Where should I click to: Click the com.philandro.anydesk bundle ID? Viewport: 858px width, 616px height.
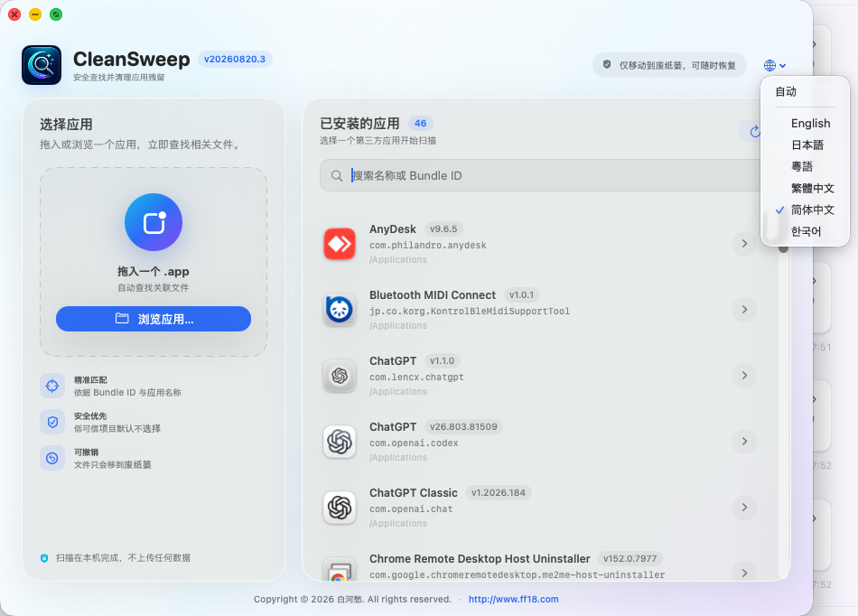coord(428,245)
